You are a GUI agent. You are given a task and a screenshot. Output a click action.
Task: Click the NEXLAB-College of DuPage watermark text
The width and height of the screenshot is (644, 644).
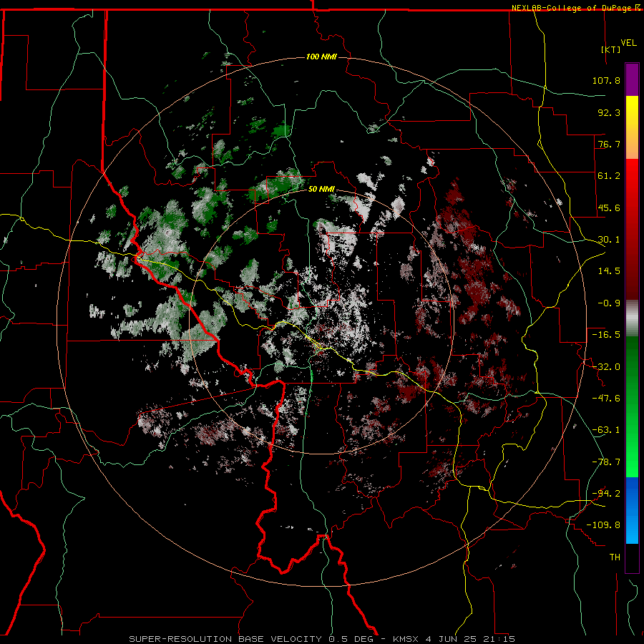coord(575,8)
